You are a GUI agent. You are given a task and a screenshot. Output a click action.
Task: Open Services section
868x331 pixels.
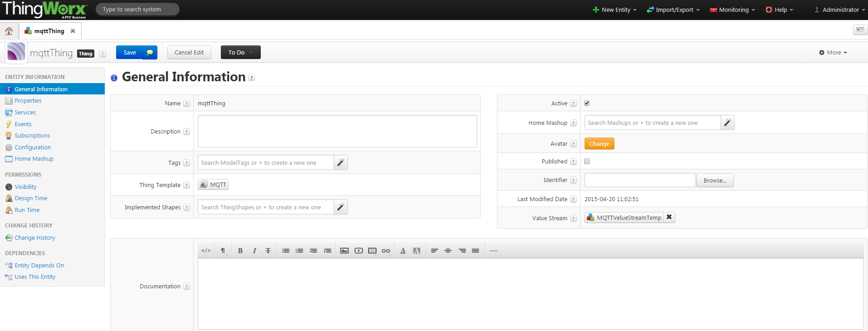pos(25,113)
